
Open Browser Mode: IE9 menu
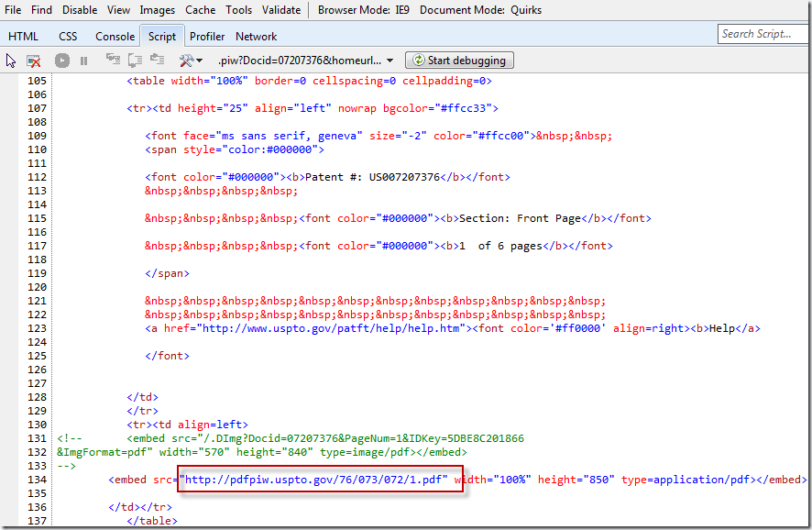364,10
